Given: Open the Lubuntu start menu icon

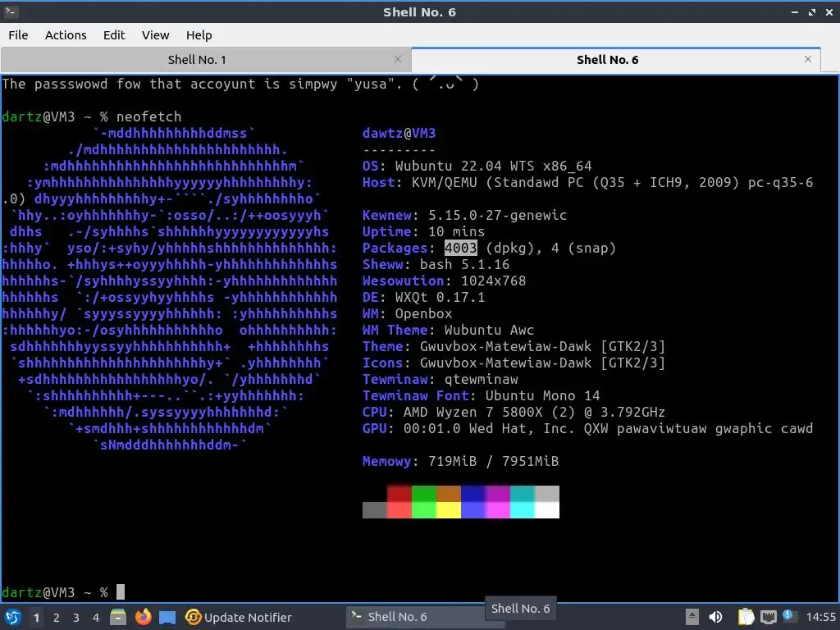Looking at the screenshot, I should pyautogui.click(x=13, y=617).
